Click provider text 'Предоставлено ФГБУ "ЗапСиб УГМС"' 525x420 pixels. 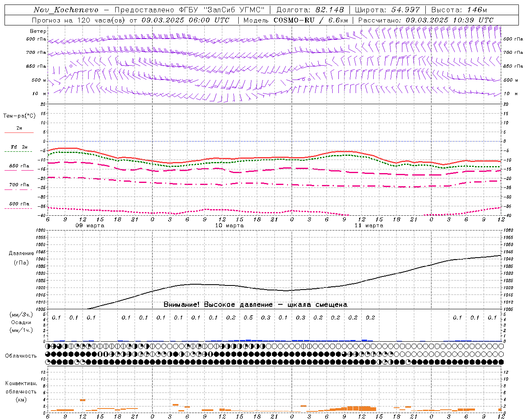coord(189,10)
